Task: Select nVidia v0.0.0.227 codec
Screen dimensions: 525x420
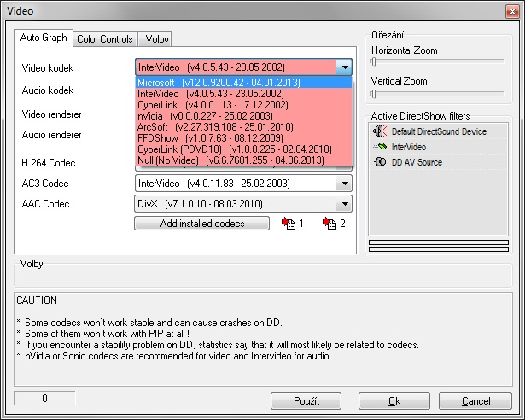Action: click(x=243, y=115)
